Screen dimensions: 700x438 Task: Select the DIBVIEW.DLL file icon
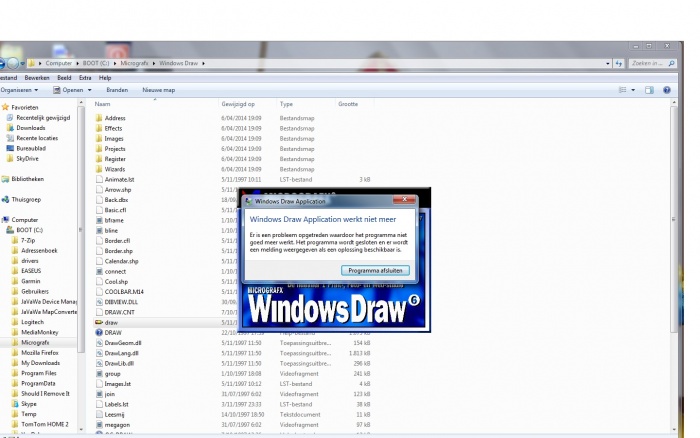click(99, 302)
